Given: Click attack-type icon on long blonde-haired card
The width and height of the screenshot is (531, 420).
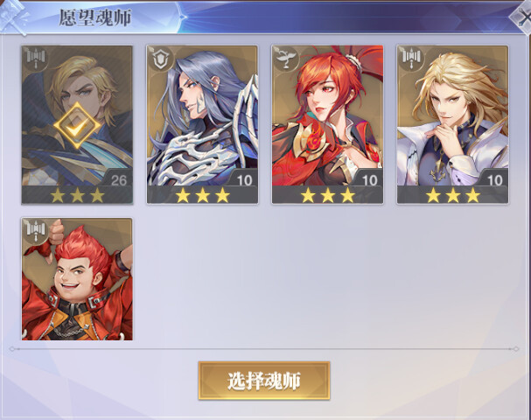Looking at the screenshot, I should (x=411, y=59).
